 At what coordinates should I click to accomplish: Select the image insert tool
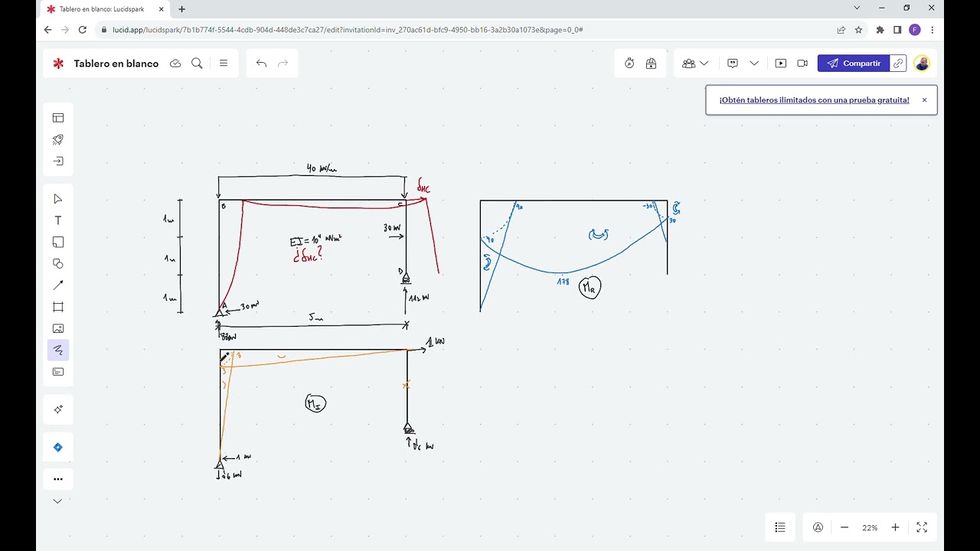click(x=58, y=328)
